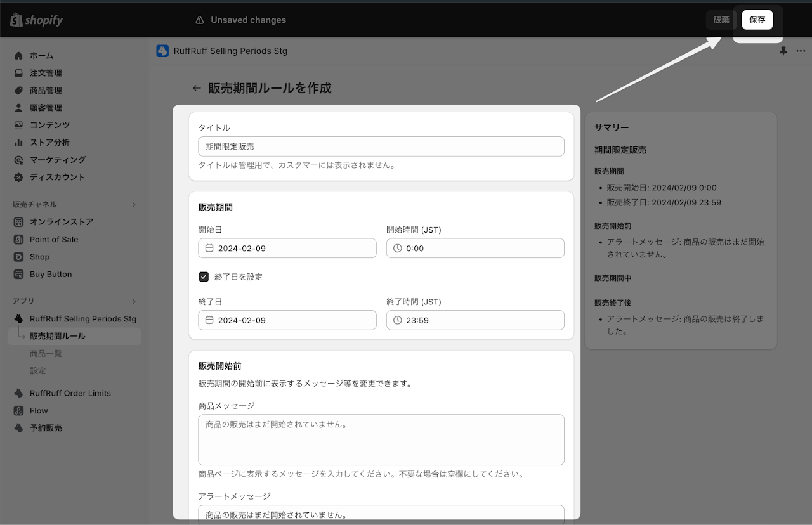Image resolution: width=812 pixels, height=525 pixels.
Task: Click the clock icon in 終了時間 field
Action: 398,320
